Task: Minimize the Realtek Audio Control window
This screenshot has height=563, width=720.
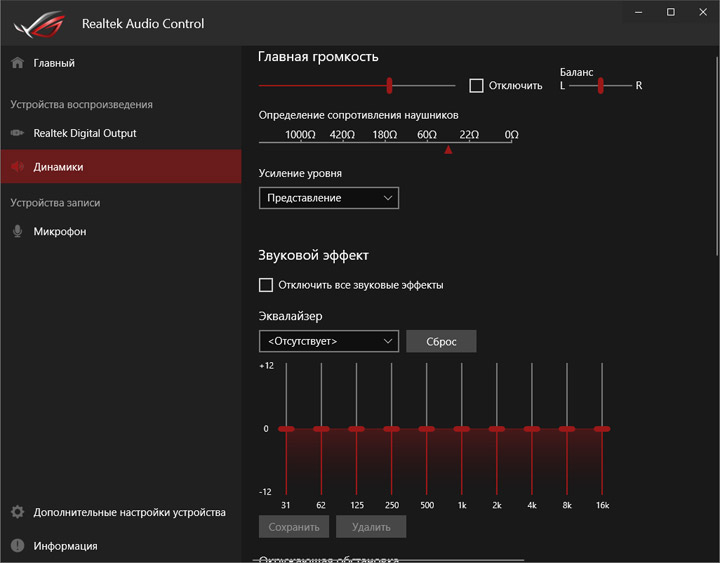Action: (639, 12)
